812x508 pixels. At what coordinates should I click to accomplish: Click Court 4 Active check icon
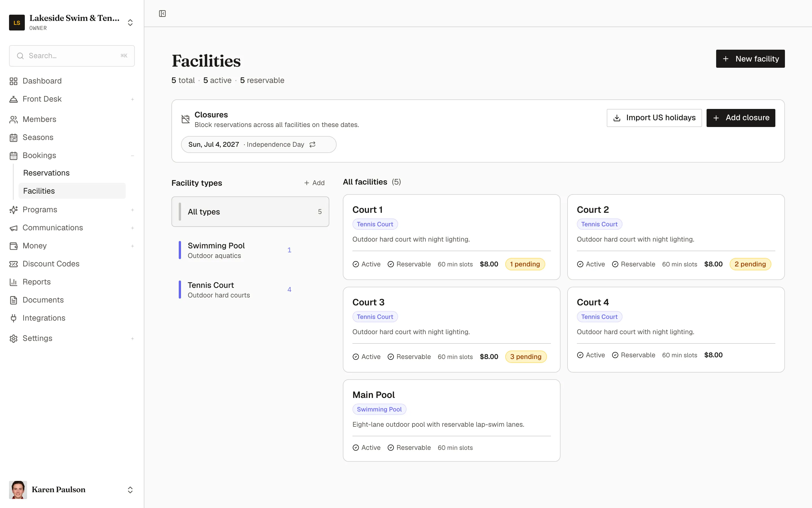coord(580,355)
